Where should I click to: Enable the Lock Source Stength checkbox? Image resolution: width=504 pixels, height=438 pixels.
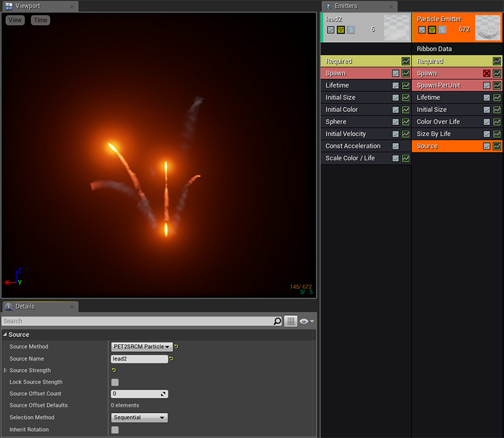coord(115,382)
